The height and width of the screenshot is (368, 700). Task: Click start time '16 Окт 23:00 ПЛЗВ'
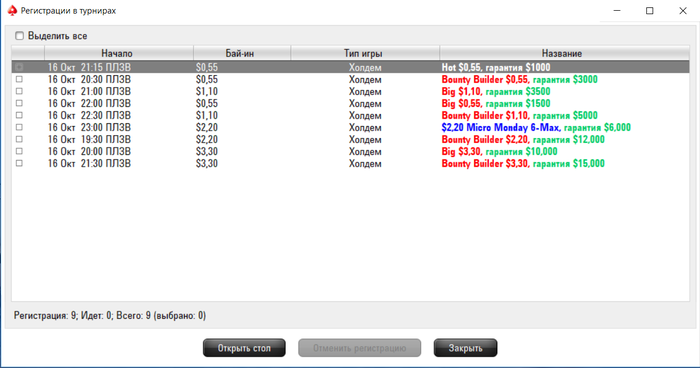pyautogui.click(x=89, y=128)
